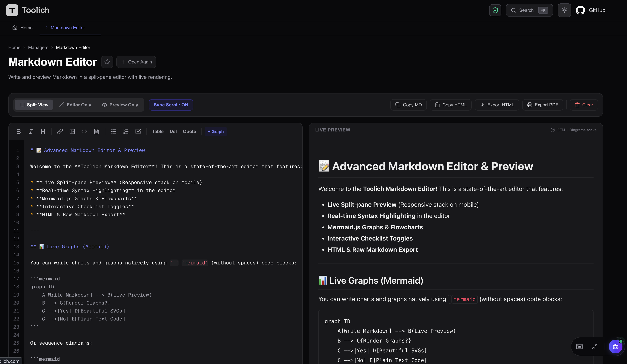
Task: Insert a Quote from toolbar
Action: click(x=189, y=131)
